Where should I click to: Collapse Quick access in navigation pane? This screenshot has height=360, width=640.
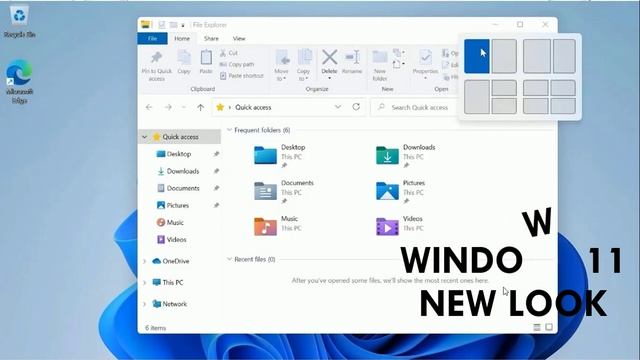tap(144, 137)
